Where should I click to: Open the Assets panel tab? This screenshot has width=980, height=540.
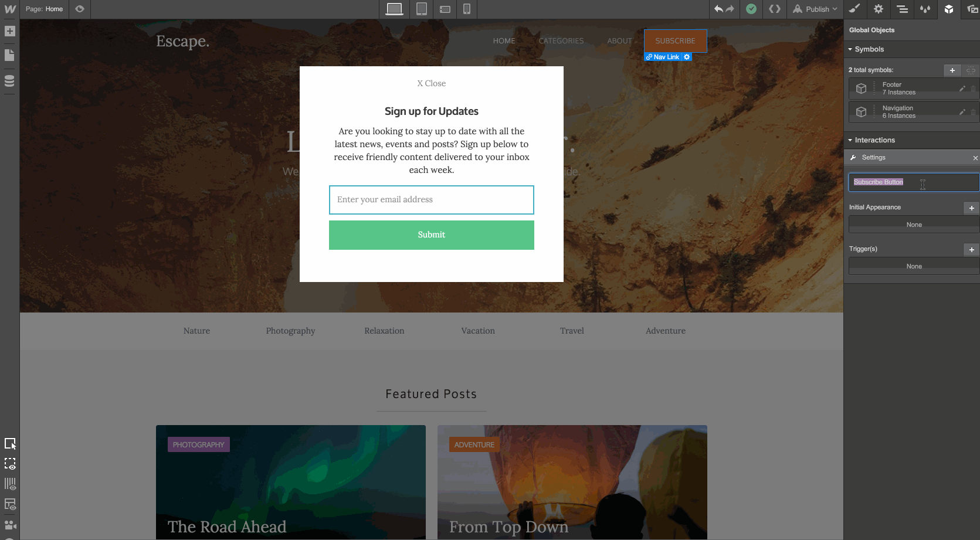coord(972,9)
